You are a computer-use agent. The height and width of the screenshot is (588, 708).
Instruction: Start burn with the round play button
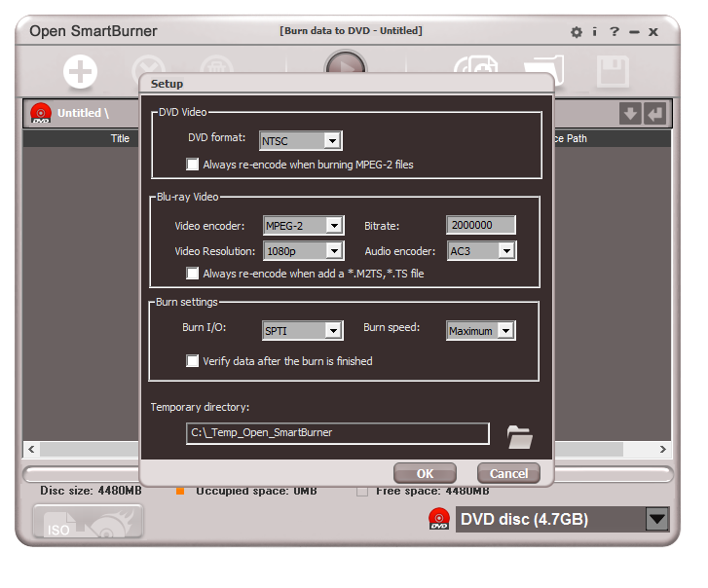pos(346,63)
